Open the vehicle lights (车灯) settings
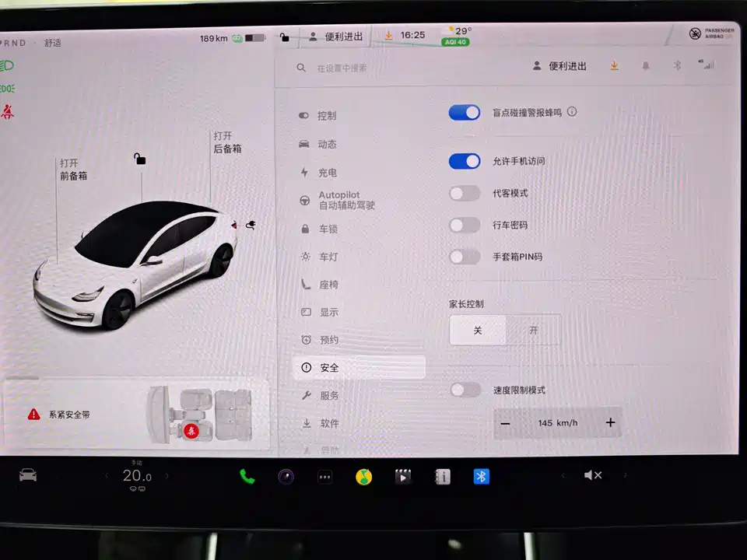747x560 pixels. [x=325, y=256]
